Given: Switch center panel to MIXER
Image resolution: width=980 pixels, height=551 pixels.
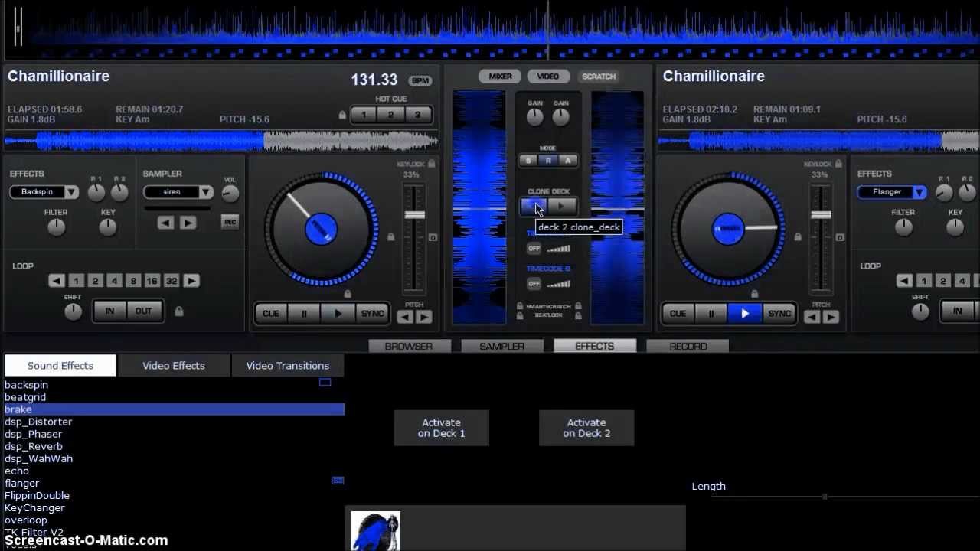Looking at the screenshot, I should point(501,77).
